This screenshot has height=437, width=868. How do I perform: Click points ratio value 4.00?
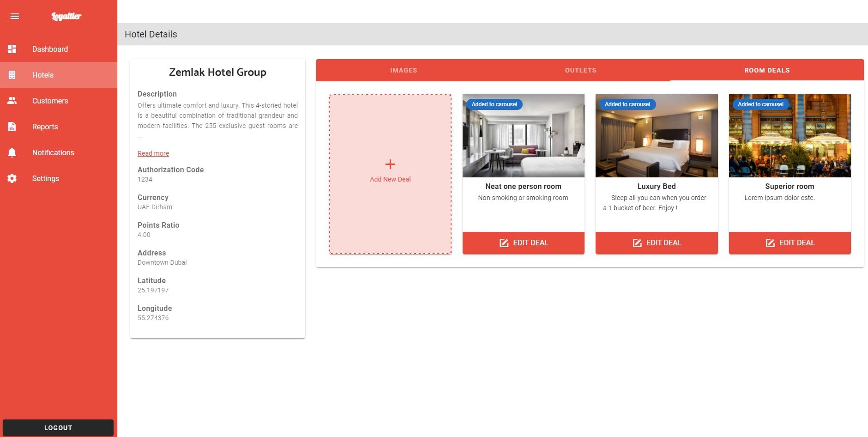coord(144,235)
